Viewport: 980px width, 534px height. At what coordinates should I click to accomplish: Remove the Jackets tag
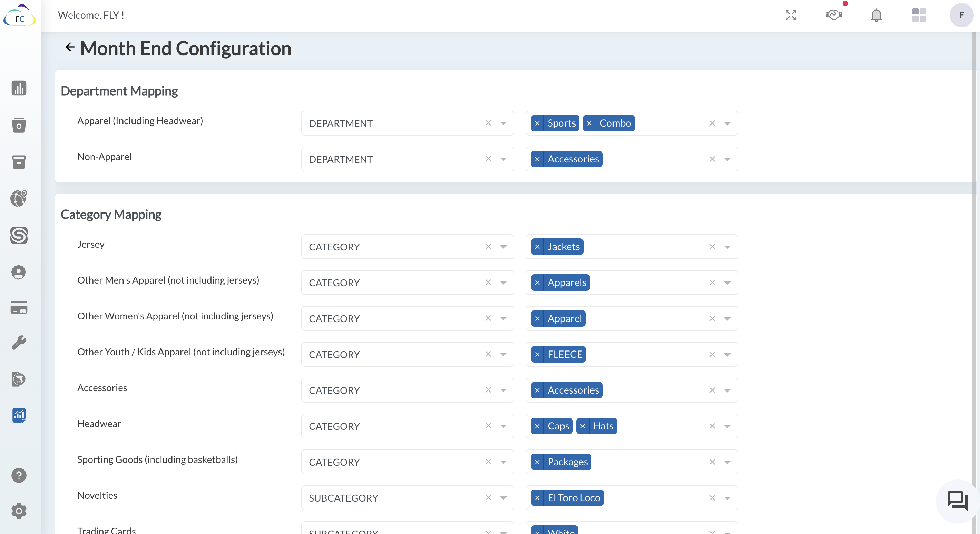pyautogui.click(x=537, y=247)
